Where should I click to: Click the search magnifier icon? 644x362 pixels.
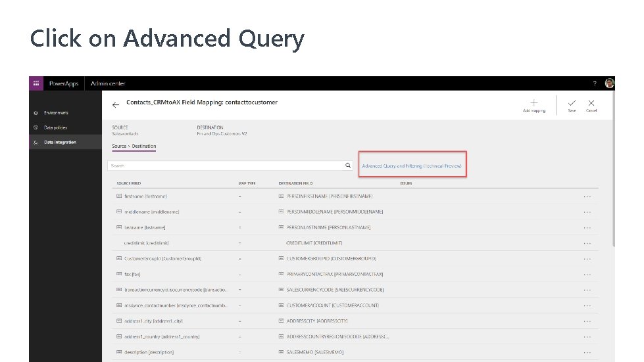click(x=348, y=165)
